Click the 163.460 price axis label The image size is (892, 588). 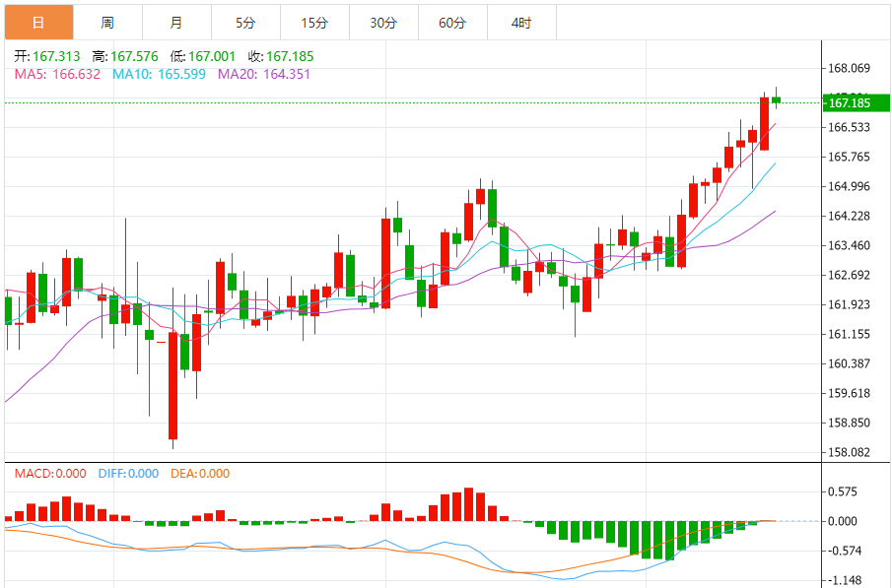(849, 245)
